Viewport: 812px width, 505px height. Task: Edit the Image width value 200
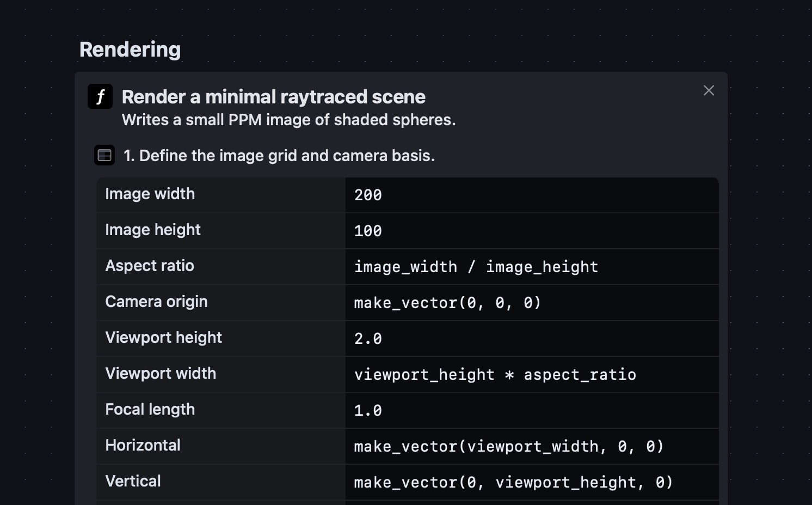367,195
